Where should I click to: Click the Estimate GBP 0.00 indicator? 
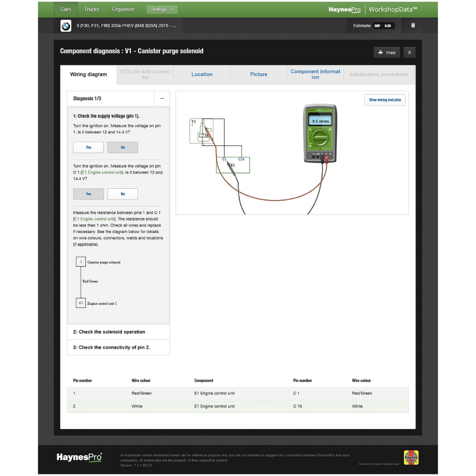coord(374,26)
